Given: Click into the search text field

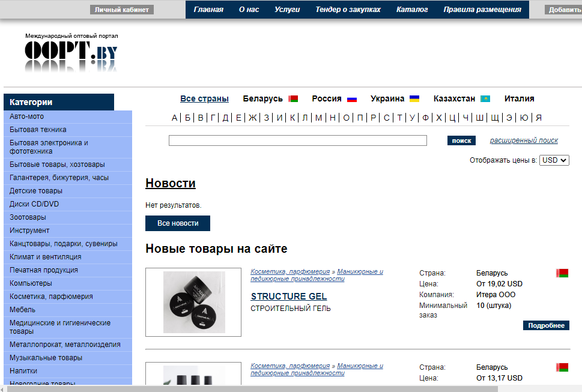Looking at the screenshot, I should point(298,140).
